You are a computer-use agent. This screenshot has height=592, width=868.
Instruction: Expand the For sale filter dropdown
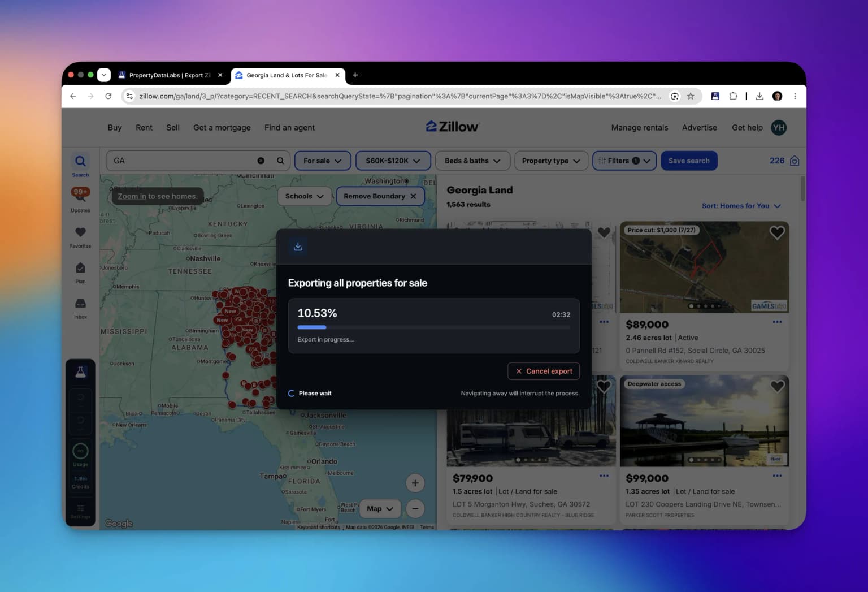click(323, 161)
